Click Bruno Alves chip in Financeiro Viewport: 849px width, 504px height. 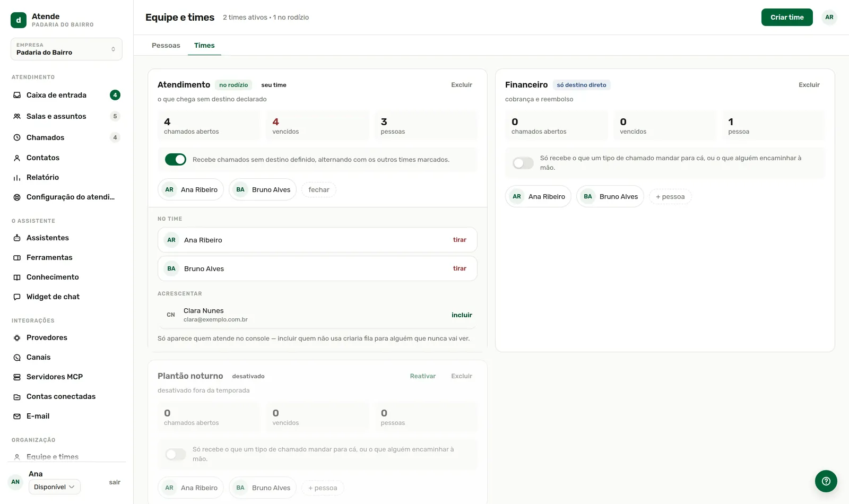[x=610, y=197]
